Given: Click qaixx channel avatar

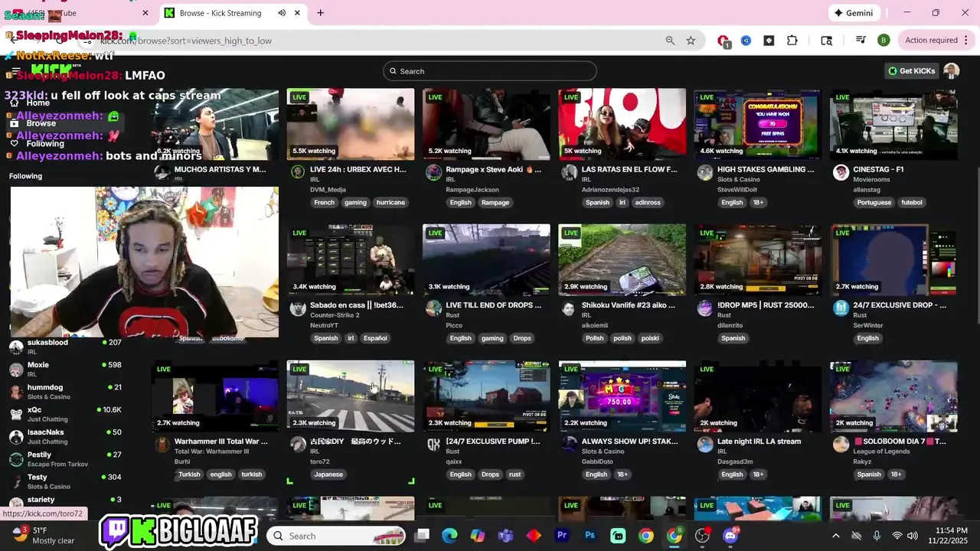Looking at the screenshot, I should click(433, 444).
